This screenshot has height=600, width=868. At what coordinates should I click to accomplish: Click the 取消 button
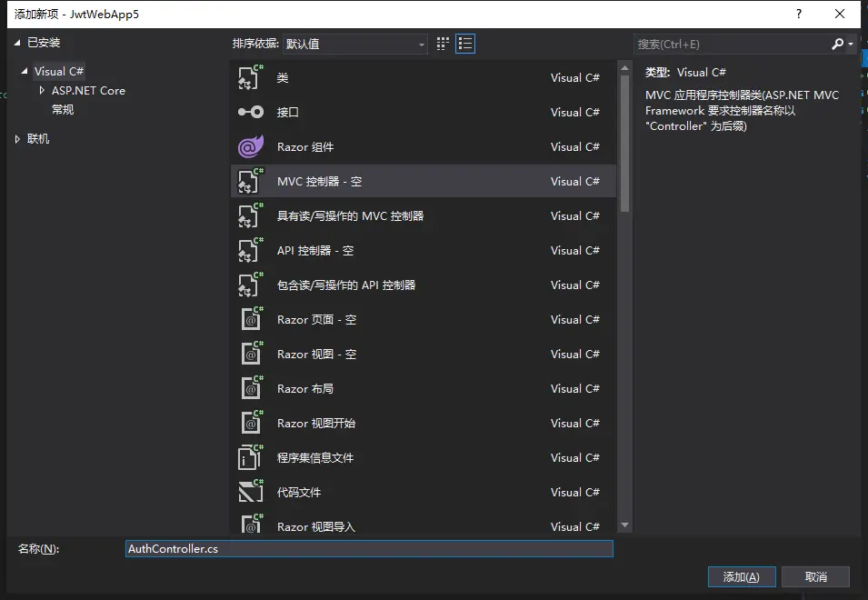(x=815, y=576)
